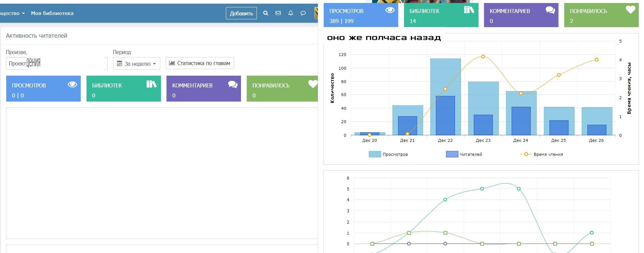Open the За неделю period dropdown
This screenshot has width=644, height=253.
(137, 63)
